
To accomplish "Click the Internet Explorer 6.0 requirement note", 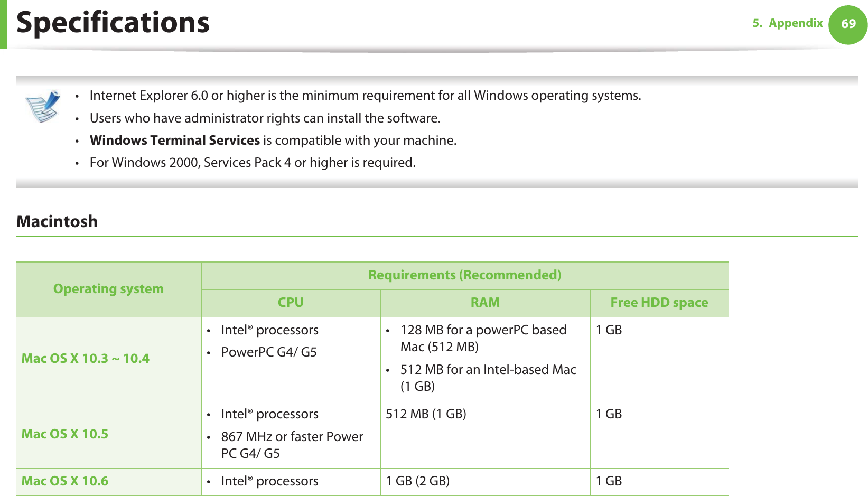I will point(365,96).
